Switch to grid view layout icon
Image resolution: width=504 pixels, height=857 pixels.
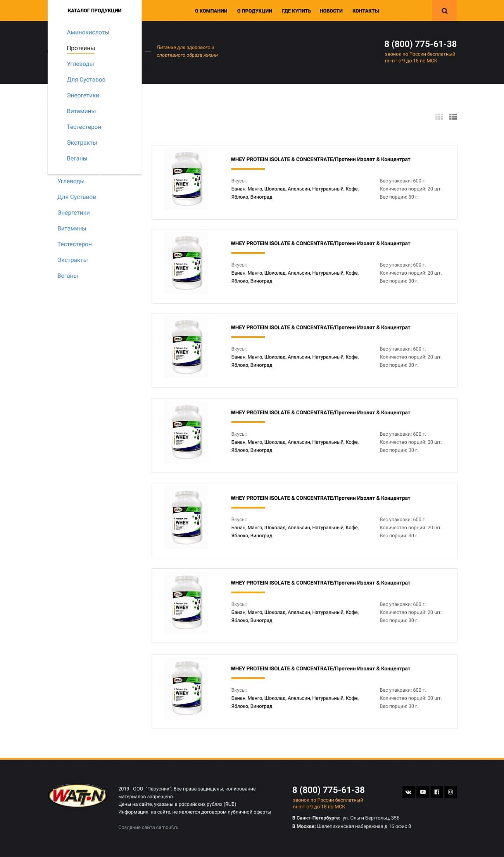439,117
